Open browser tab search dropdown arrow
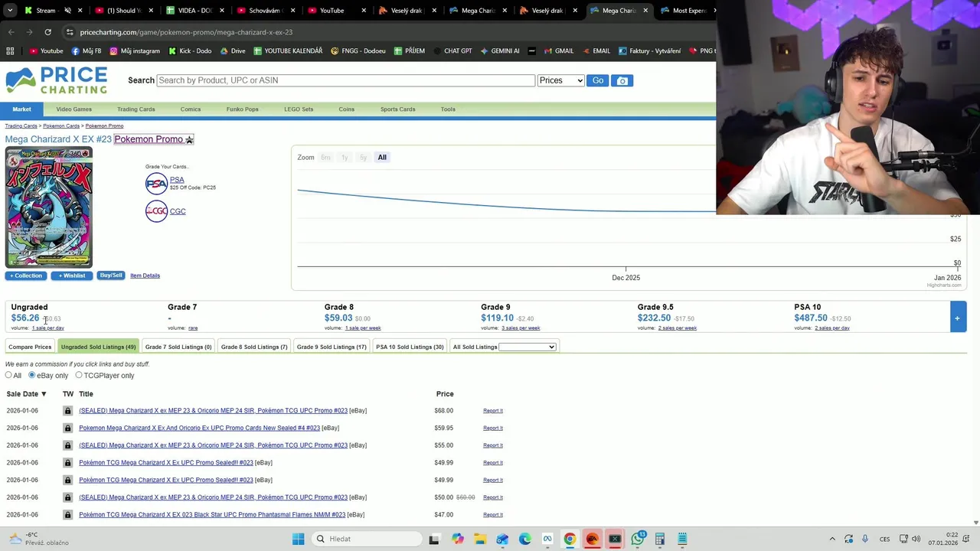Image resolution: width=980 pixels, height=551 pixels. pyautogui.click(x=11, y=11)
